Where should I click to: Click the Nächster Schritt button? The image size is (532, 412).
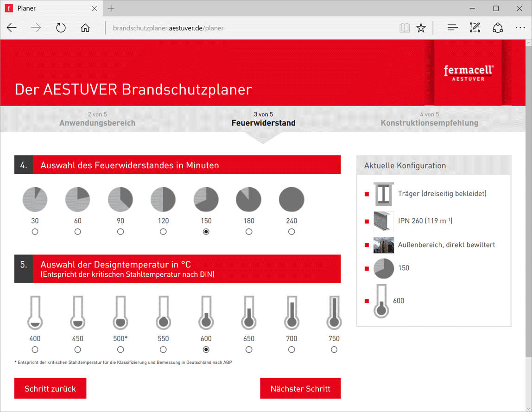(x=300, y=388)
